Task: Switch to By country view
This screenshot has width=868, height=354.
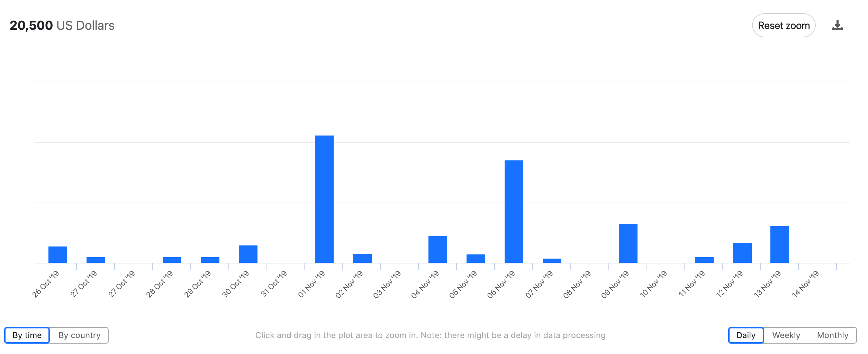Action: pyautogui.click(x=79, y=335)
